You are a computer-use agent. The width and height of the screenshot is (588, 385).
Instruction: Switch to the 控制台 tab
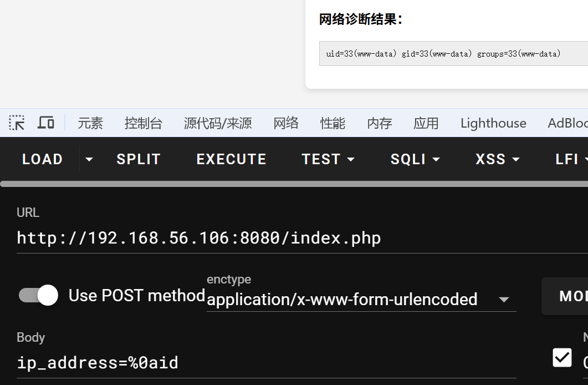(144, 123)
